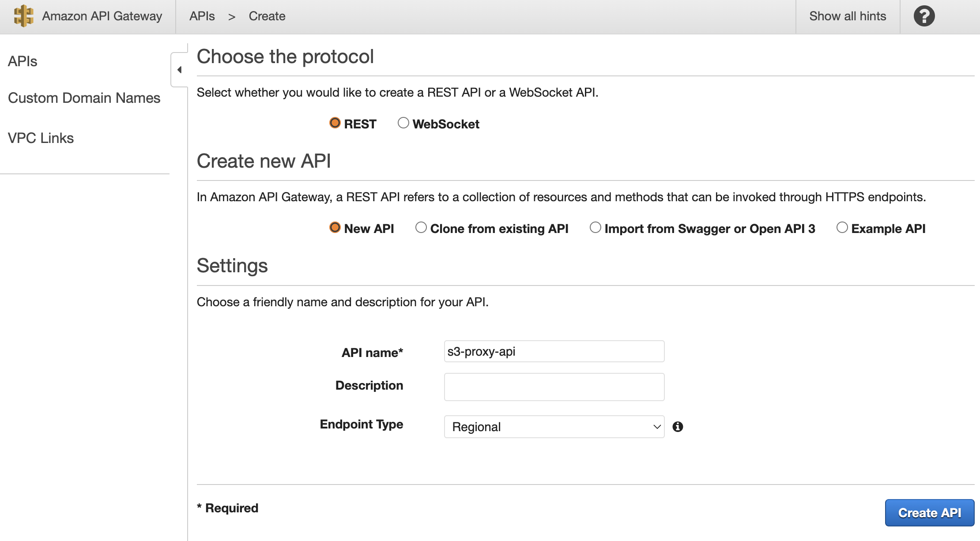Select the Import from Swagger or Open API 3
Image resolution: width=980 pixels, height=541 pixels.
pos(595,229)
